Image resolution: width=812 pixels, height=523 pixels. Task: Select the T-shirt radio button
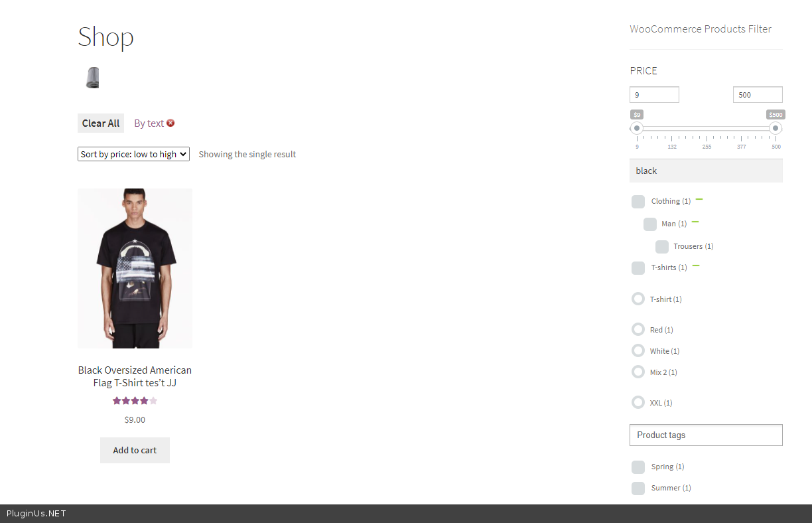[638, 299]
